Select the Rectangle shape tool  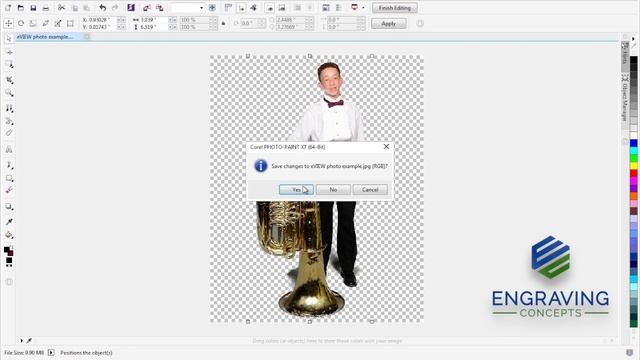pyautogui.click(x=9, y=178)
